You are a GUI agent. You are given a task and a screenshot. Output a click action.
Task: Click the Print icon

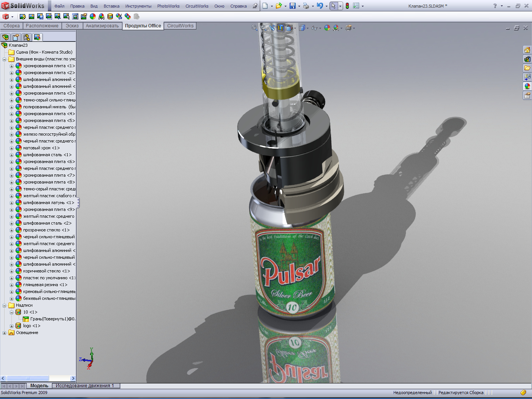pyautogui.click(x=306, y=6)
